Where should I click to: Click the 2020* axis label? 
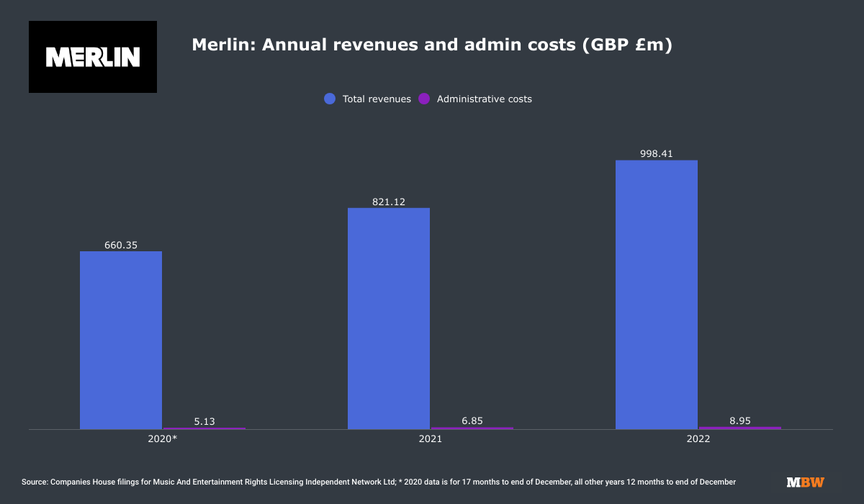click(163, 438)
